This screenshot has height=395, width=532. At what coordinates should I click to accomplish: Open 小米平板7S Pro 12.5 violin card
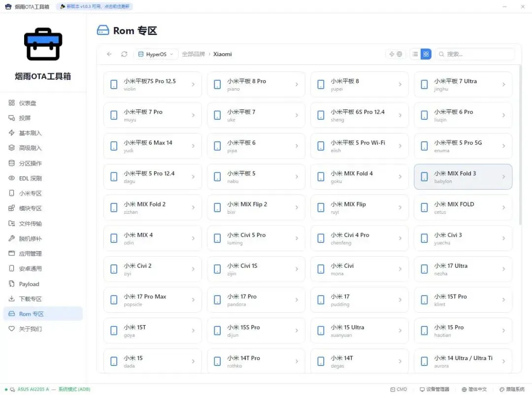tap(153, 85)
